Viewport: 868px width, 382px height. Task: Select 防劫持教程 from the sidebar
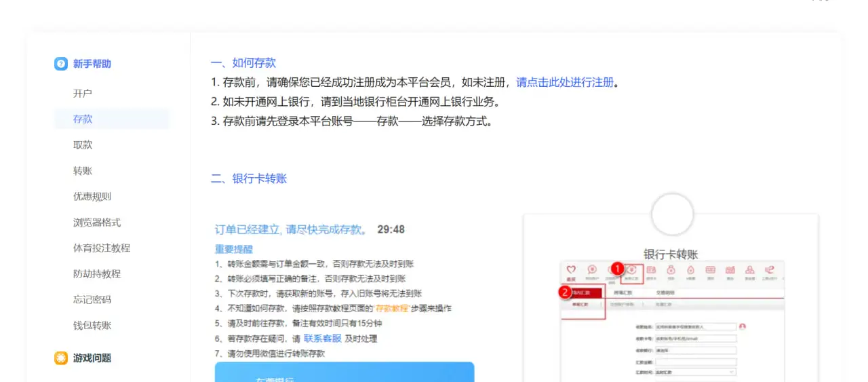[x=97, y=273]
